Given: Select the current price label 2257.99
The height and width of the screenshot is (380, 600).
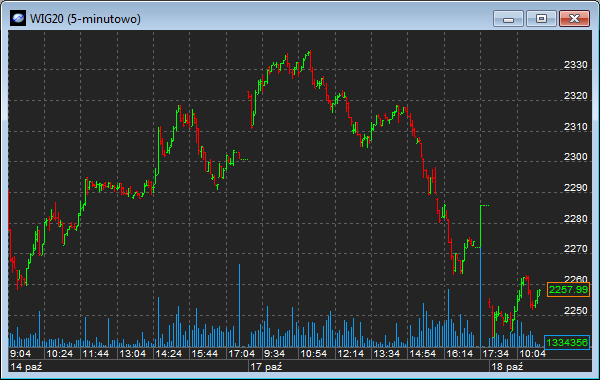Looking at the screenshot, I should [568, 290].
